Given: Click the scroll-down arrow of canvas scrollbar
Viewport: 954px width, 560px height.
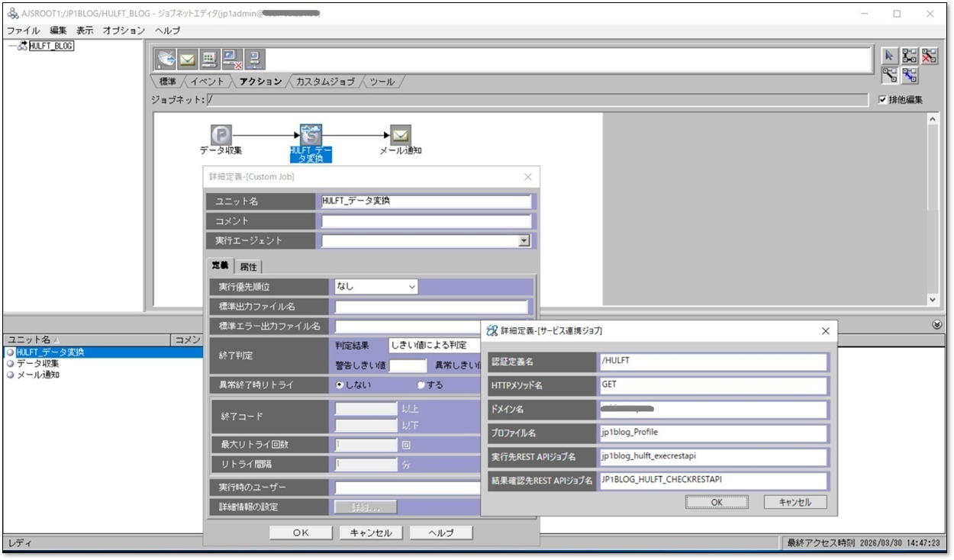Looking at the screenshot, I should point(932,300).
